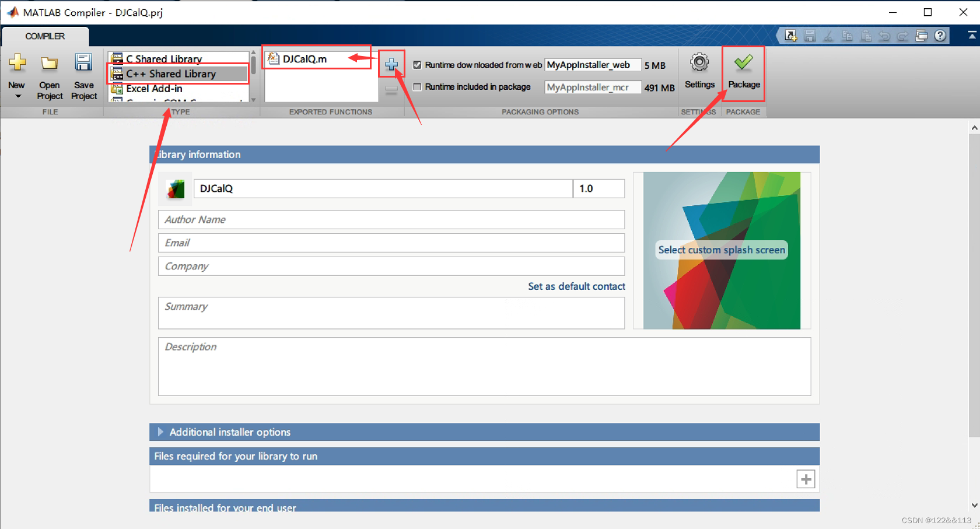Edit the library name field DJCalQ

[x=383, y=188]
